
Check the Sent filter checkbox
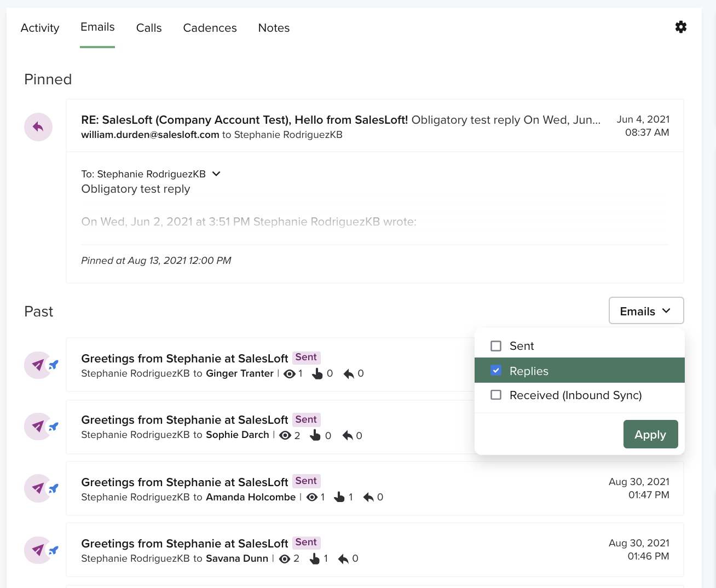click(x=496, y=346)
